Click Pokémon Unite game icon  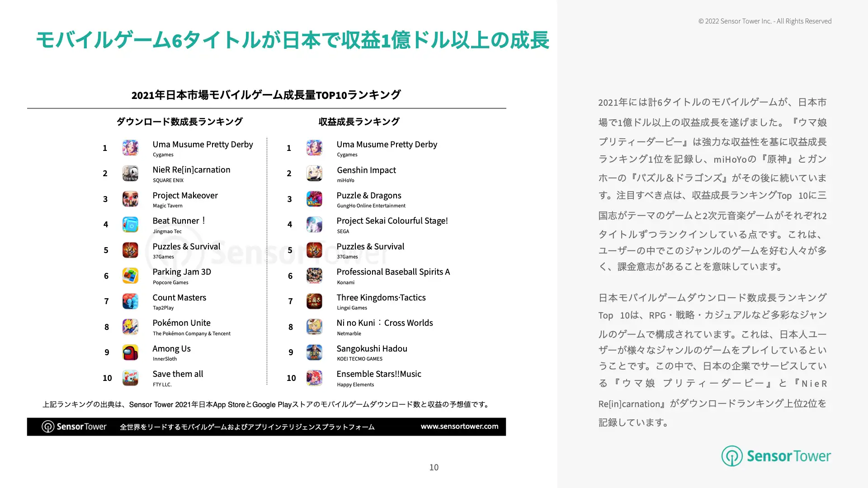click(130, 327)
